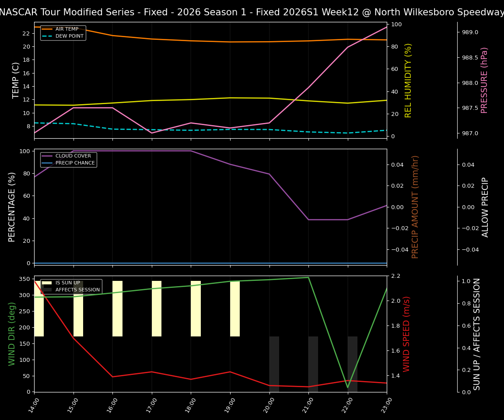Click the pink PRESSURE line at its peak
The image size is (504, 420).
(385, 27)
